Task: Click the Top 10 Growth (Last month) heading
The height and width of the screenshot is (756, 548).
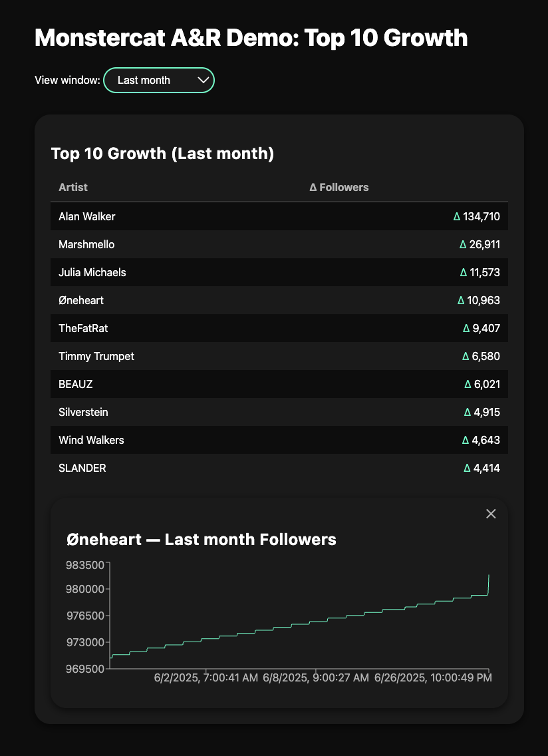Action: [x=162, y=154]
